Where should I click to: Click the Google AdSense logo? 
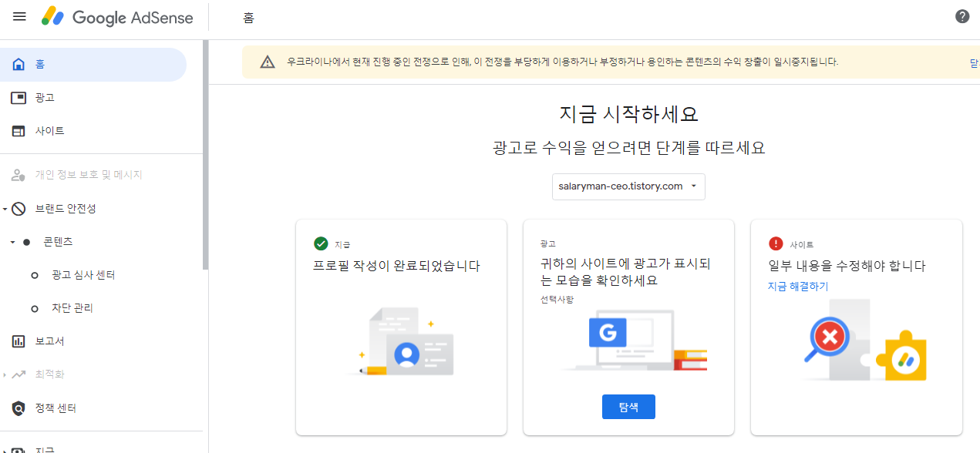click(117, 17)
